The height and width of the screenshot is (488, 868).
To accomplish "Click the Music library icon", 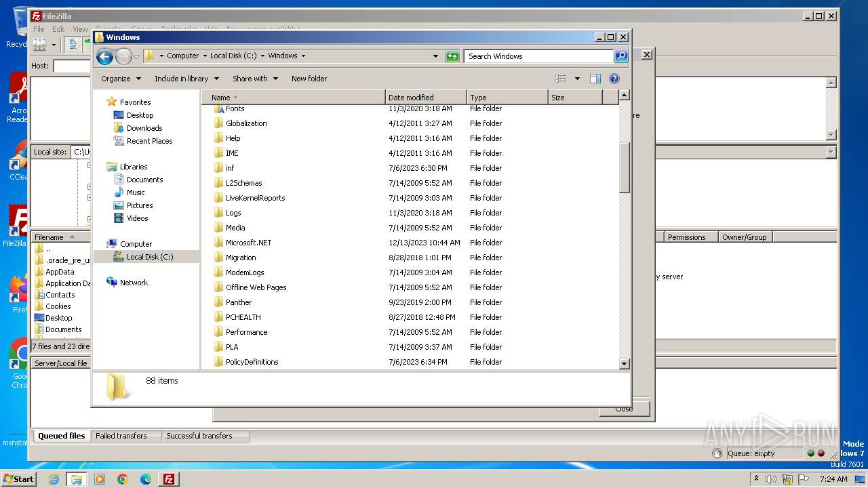I will [119, 192].
